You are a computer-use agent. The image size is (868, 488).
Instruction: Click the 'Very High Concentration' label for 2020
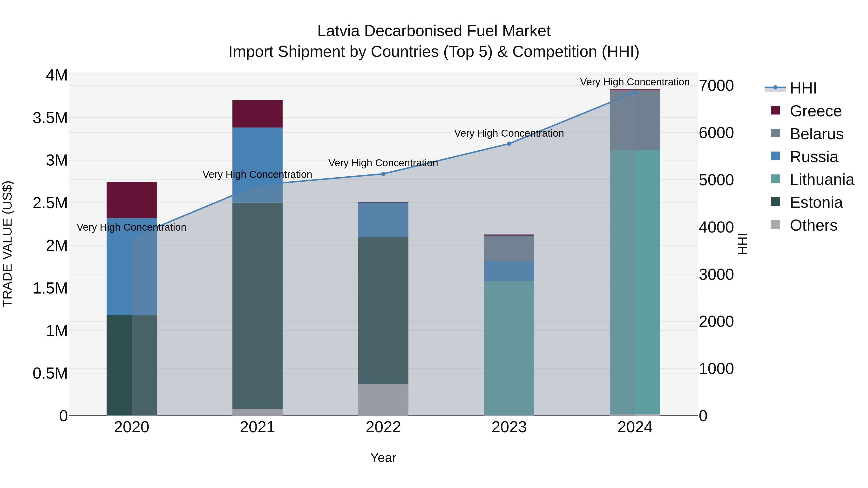131,227
